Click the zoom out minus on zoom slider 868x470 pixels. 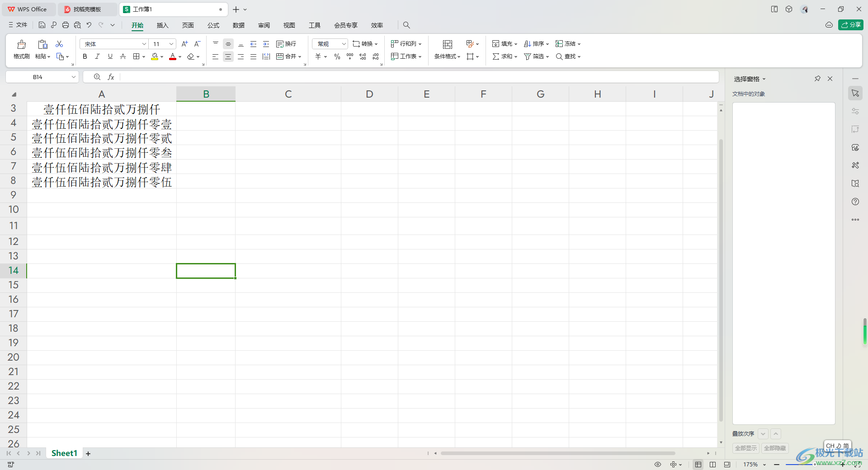777,465
